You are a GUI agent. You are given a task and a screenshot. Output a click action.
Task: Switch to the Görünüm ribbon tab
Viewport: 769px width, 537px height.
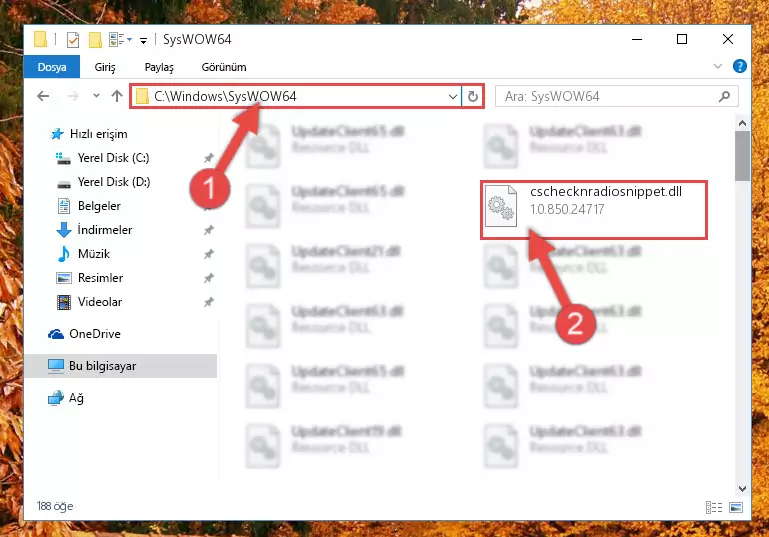coord(224,67)
